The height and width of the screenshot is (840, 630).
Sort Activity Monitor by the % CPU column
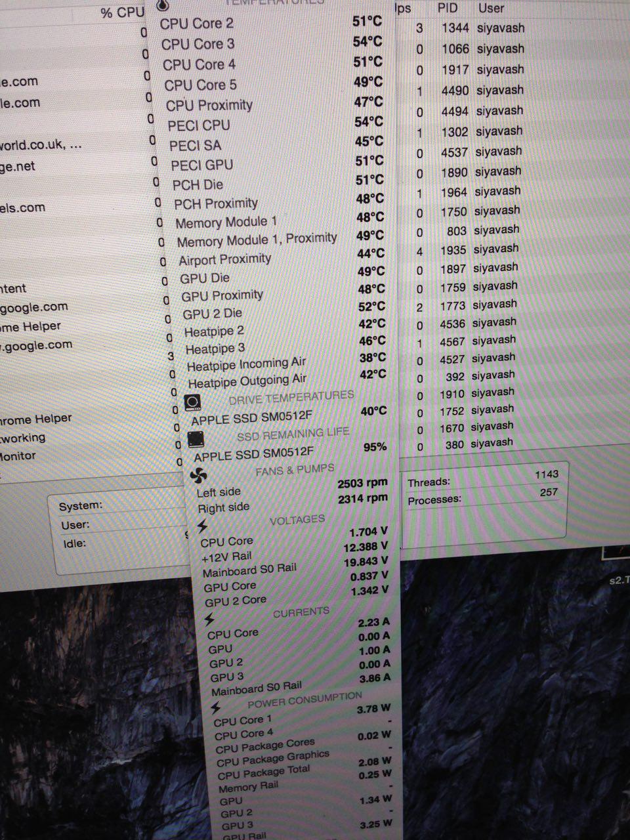point(122,12)
